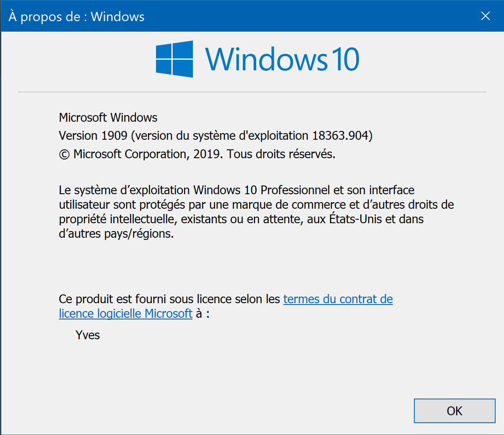Click the OK button
The image size is (504, 435).
coord(454,411)
